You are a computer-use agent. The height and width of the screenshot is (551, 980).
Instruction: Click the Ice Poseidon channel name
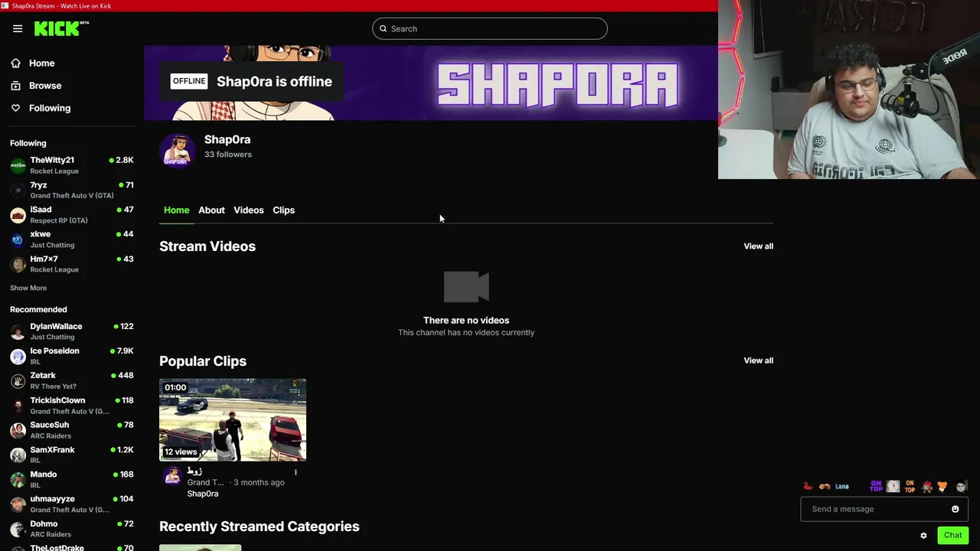54,351
